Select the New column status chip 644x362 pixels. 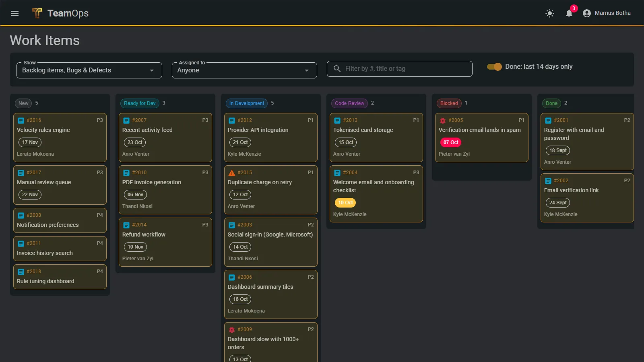[x=23, y=103]
